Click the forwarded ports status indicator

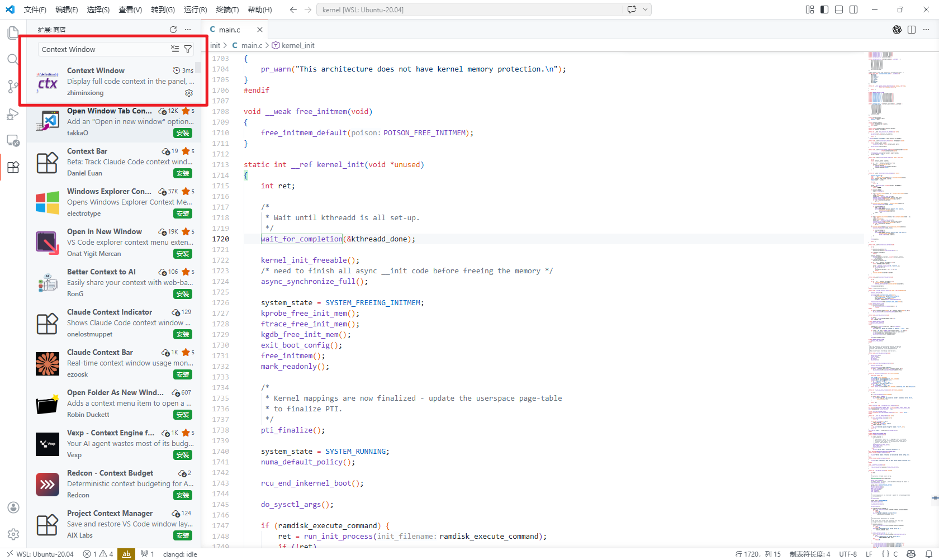(147, 554)
